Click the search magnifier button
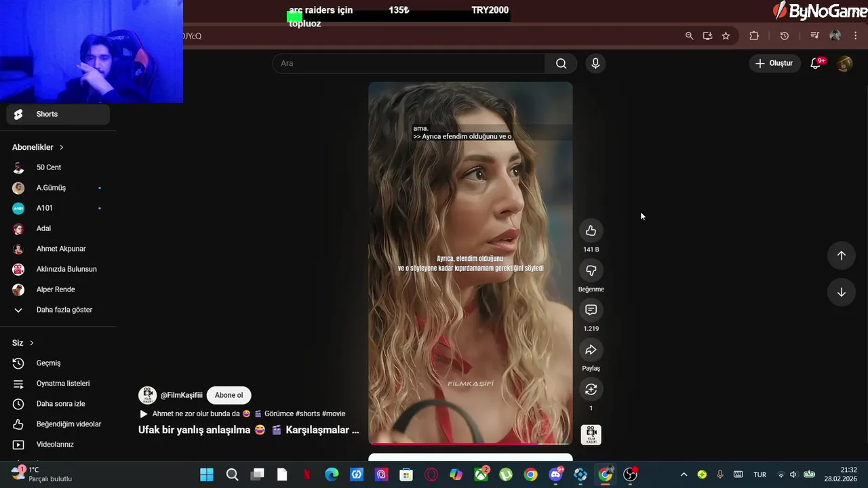Screen dimensions: 868x488 [x=561, y=63]
